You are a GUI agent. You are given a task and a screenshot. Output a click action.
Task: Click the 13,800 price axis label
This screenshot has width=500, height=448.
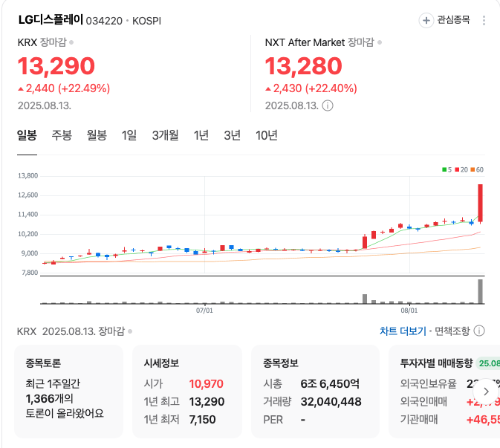click(x=27, y=175)
